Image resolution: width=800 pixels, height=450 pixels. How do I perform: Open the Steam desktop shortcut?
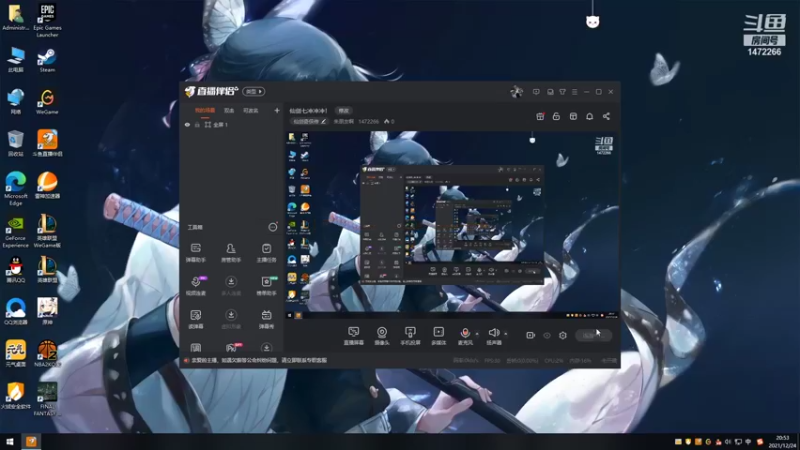[47, 60]
